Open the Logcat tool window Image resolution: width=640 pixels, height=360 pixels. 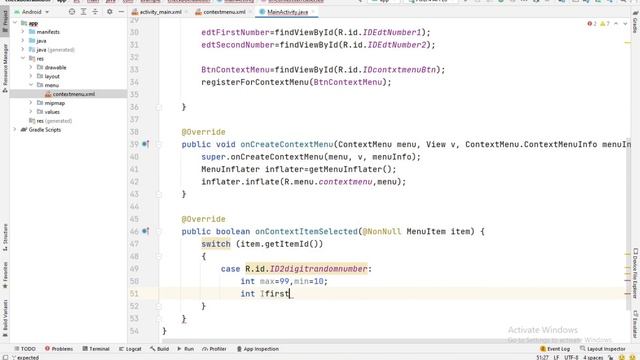pyautogui.click(x=130, y=349)
